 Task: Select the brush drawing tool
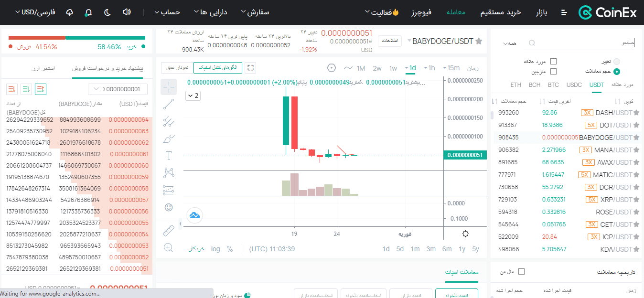[168, 138]
